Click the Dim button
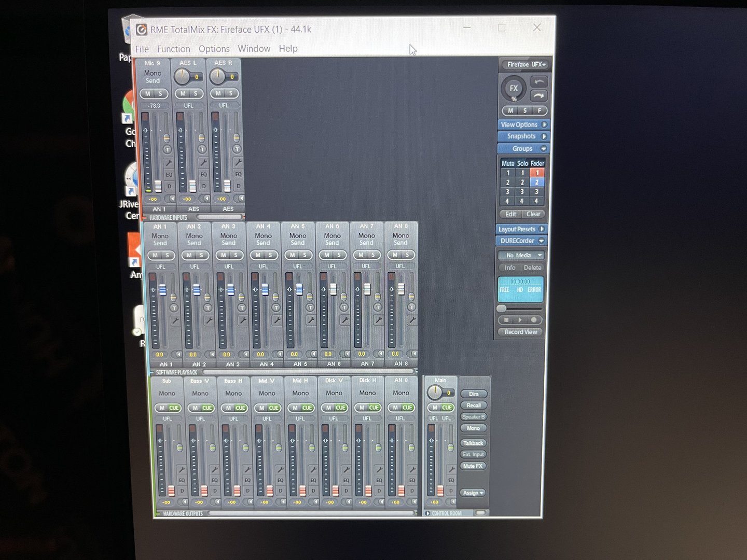This screenshot has width=747, height=560. pyautogui.click(x=474, y=394)
